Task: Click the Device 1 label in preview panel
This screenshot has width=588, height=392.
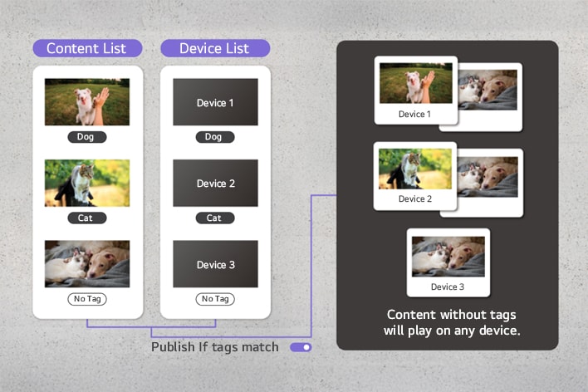Action: click(414, 114)
